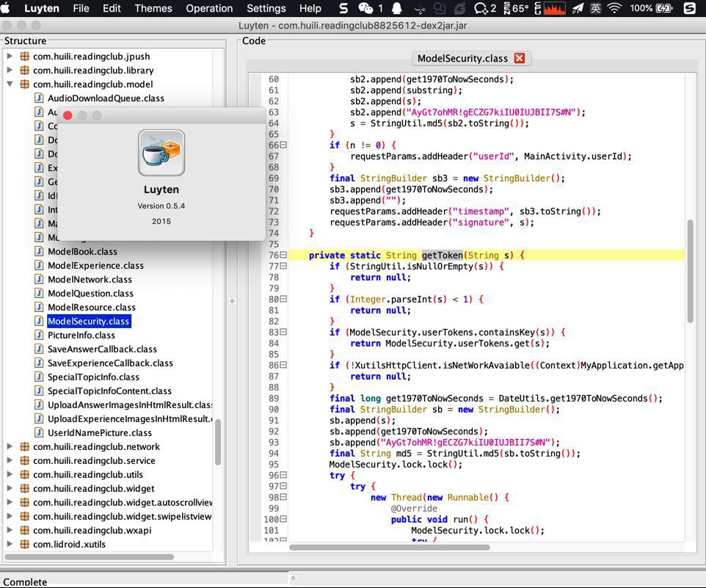Open SaveAnswerCallback.class from the tree
Image resolution: width=706 pixels, height=588 pixels.
(102, 349)
